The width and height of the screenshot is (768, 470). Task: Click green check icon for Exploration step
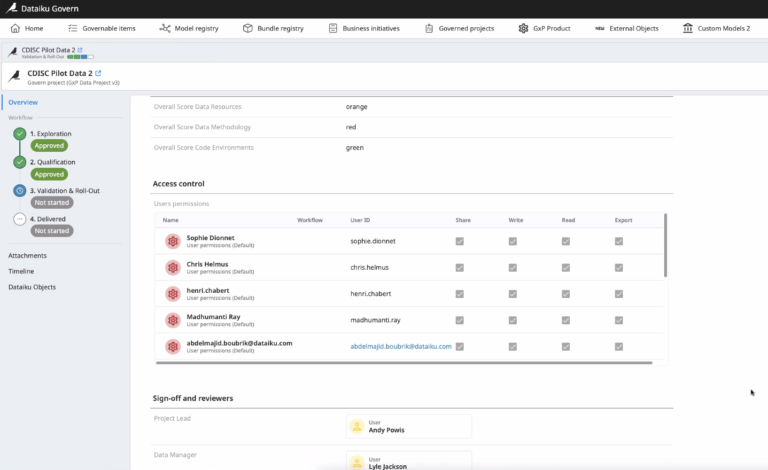point(20,134)
